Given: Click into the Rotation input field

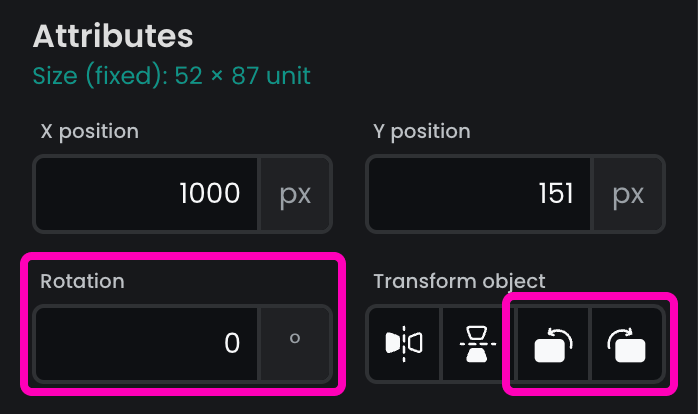Looking at the screenshot, I should pyautogui.click(x=147, y=343).
